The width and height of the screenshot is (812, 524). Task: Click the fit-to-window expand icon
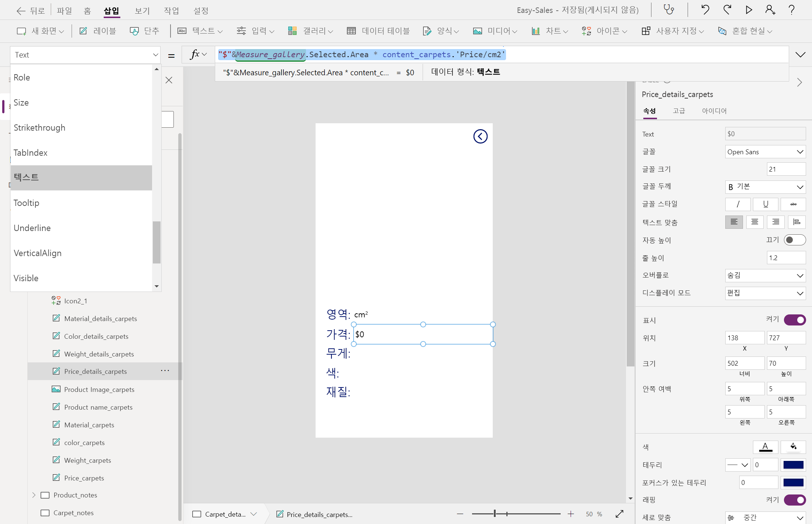pos(620,514)
